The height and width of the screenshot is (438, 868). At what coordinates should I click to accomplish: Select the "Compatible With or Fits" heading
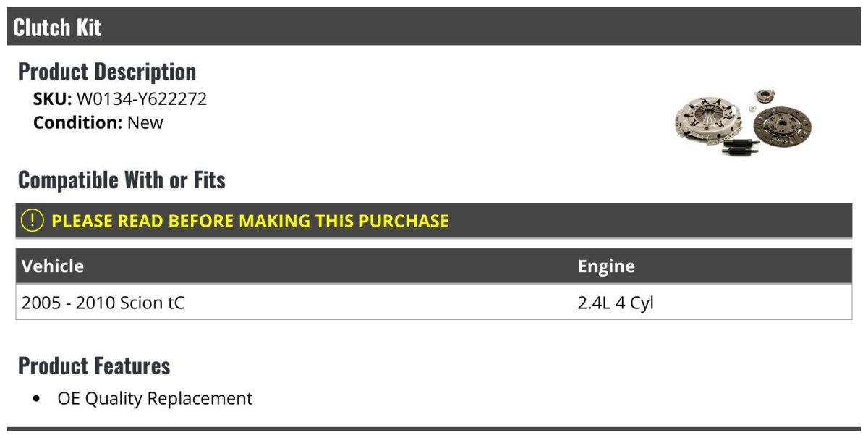[x=122, y=180]
